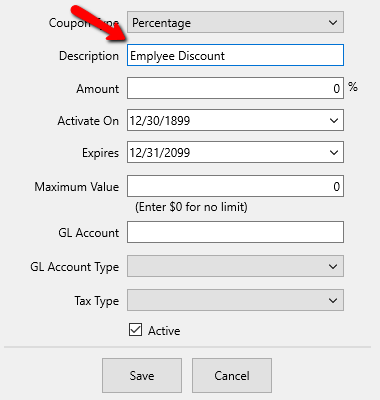Open the Expires date picker
The image size is (380, 400).
(x=235, y=152)
